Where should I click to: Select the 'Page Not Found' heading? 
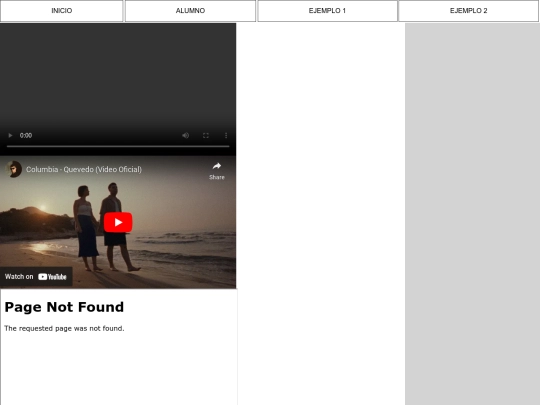tap(64, 307)
